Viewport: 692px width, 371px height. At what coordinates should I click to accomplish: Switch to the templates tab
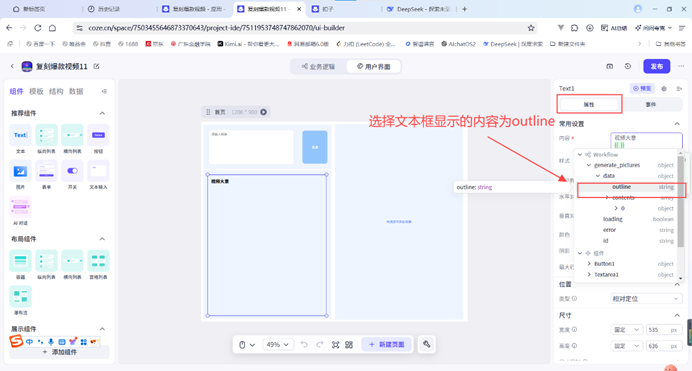36,91
